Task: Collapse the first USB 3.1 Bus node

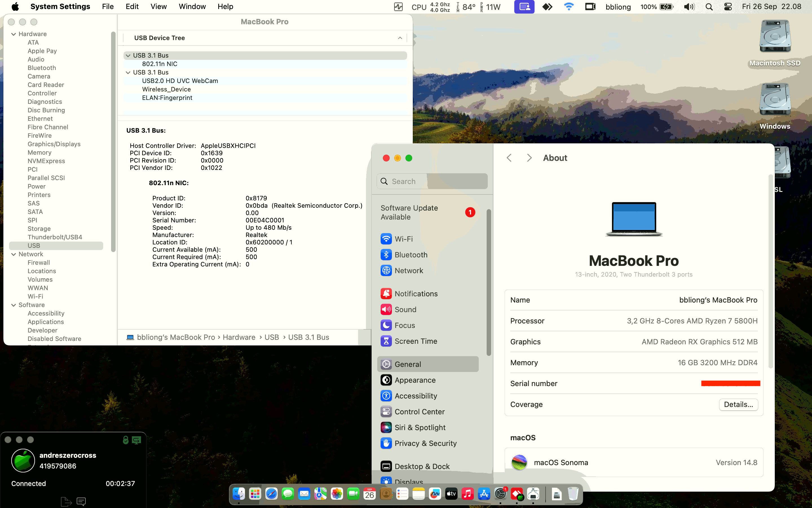Action: [x=128, y=55]
